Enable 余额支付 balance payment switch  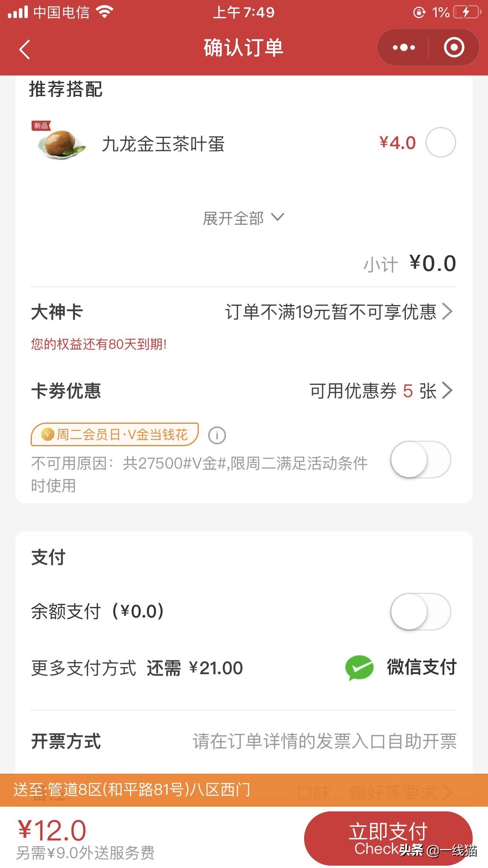(x=420, y=611)
